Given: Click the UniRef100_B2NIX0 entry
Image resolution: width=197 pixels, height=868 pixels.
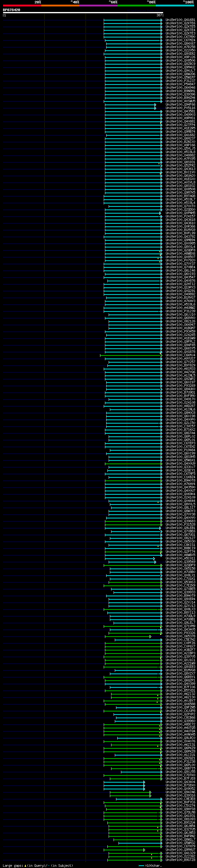Looking at the screenshot, I should [180, 142].
